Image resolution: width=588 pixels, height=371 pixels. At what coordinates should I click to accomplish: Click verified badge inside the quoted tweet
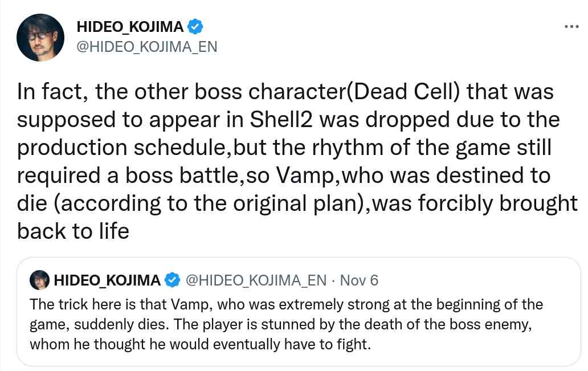click(172, 280)
